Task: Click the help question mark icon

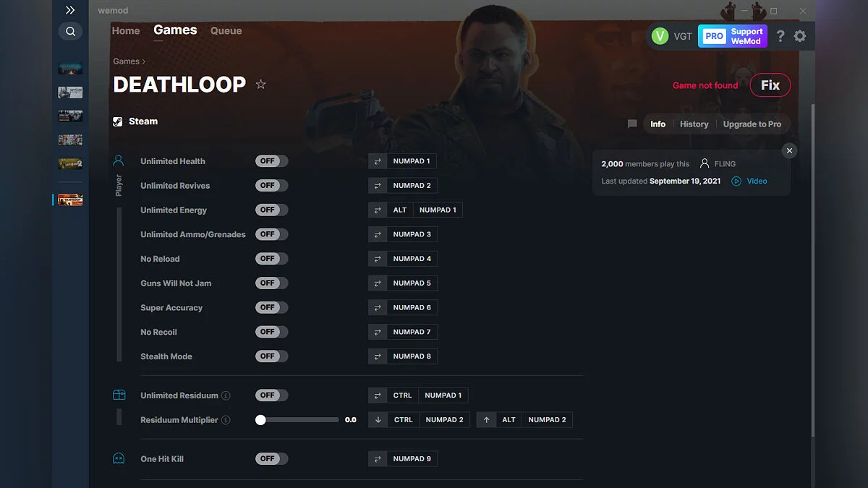Action: (780, 35)
